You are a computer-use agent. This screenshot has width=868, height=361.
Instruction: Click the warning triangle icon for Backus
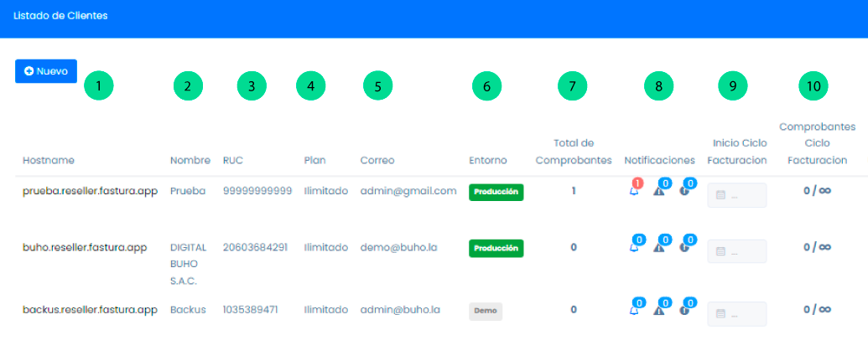659,310
